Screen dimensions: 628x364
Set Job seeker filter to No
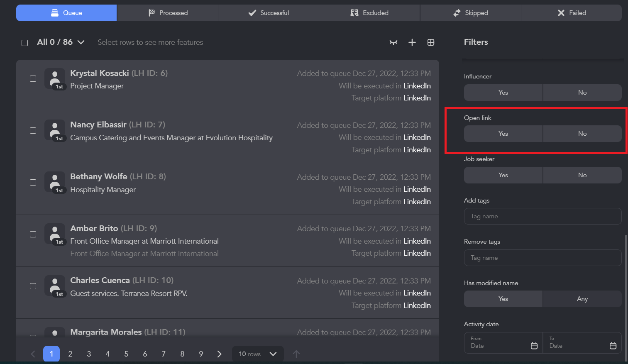pos(582,175)
